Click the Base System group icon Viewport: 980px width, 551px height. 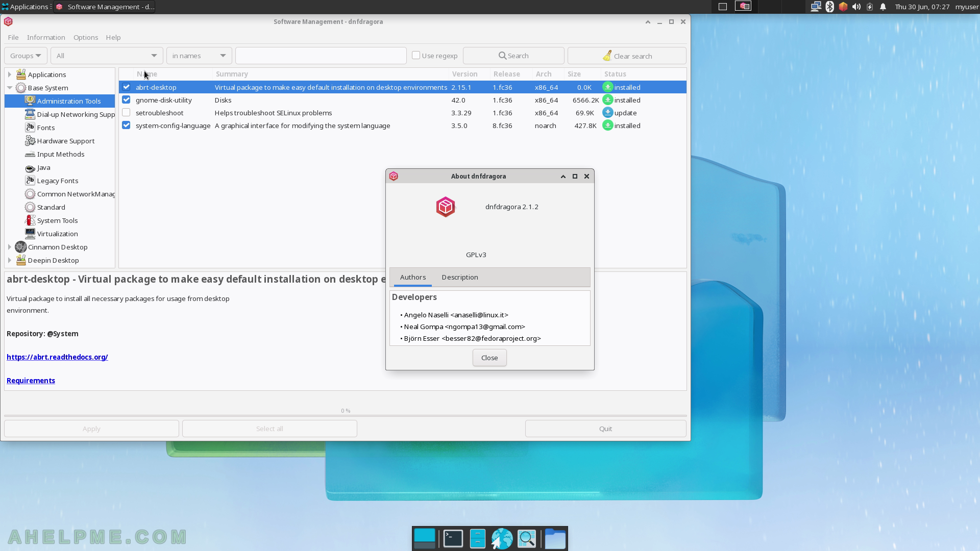[x=21, y=88]
